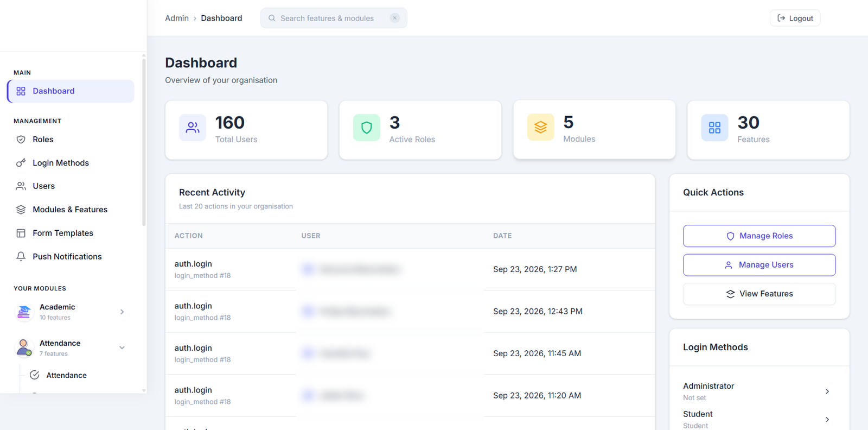
Task: Open the Student login method chevron
Action: point(827,420)
